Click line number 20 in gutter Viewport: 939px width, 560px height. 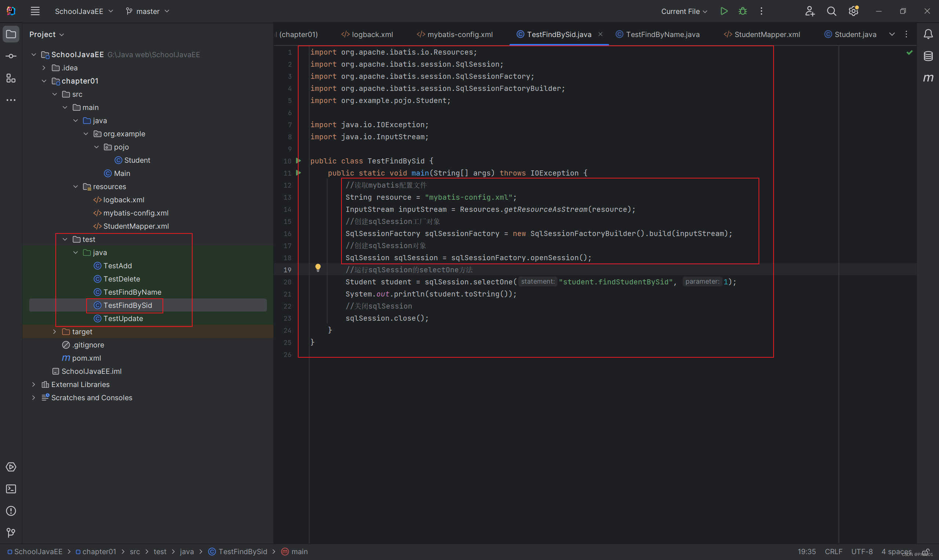pos(287,282)
